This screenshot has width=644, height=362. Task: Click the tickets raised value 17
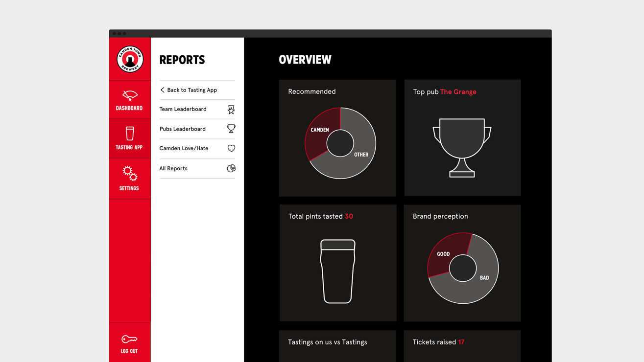click(x=461, y=342)
